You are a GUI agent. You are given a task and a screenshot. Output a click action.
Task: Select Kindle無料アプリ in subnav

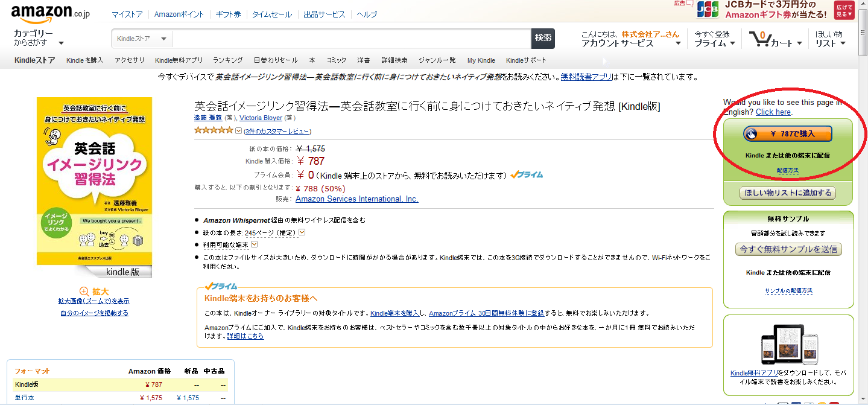[179, 60]
